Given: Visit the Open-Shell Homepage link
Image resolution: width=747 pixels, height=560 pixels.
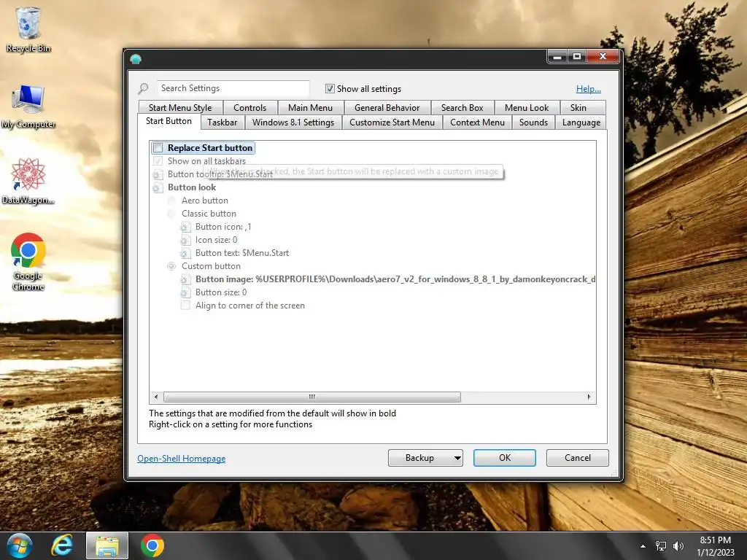Looking at the screenshot, I should 182,459.
